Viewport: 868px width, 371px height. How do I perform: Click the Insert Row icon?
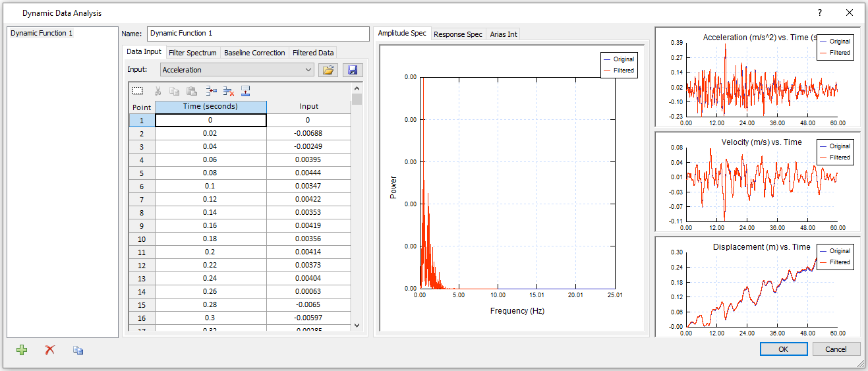[x=212, y=91]
